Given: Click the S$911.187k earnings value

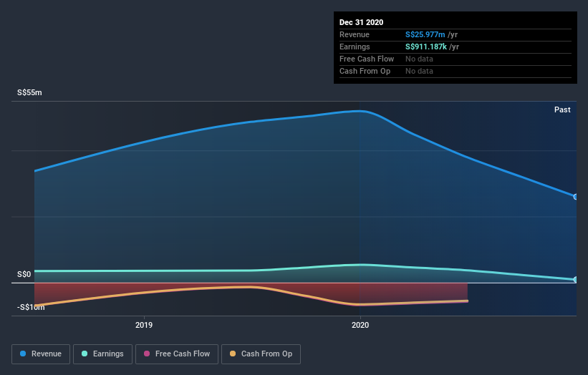Looking at the screenshot, I should pyautogui.click(x=426, y=47).
